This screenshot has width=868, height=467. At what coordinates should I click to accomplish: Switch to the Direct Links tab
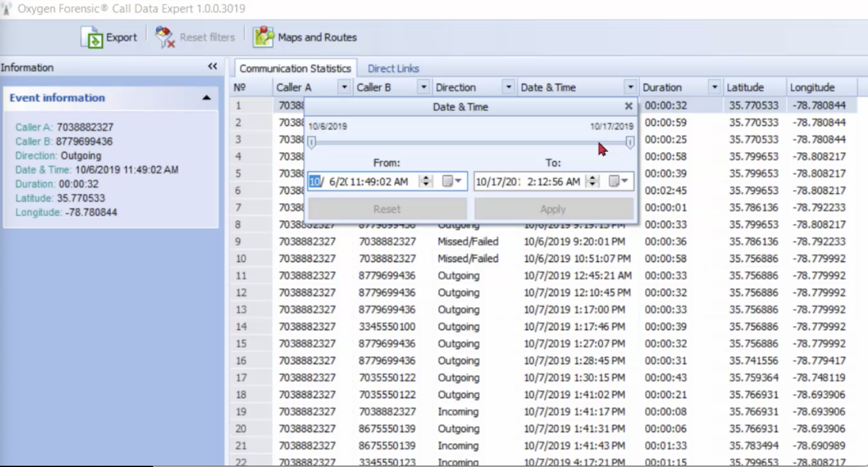(x=393, y=68)
